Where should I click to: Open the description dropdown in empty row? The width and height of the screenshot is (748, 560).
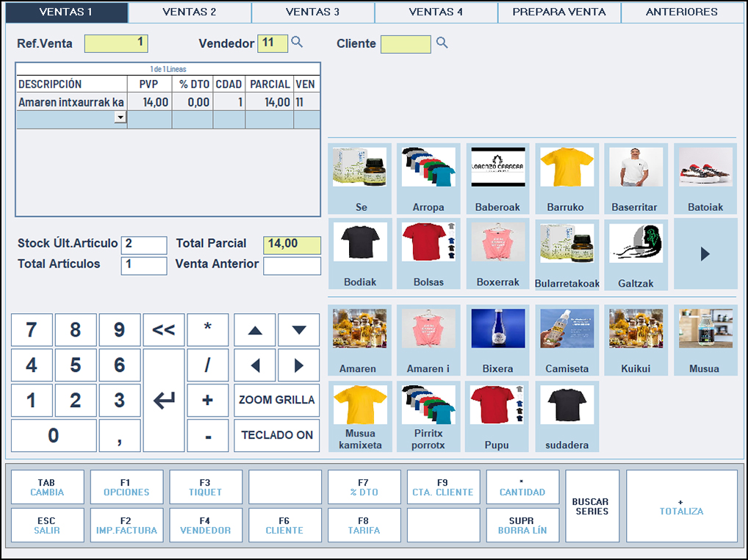[x=120, y=118]
